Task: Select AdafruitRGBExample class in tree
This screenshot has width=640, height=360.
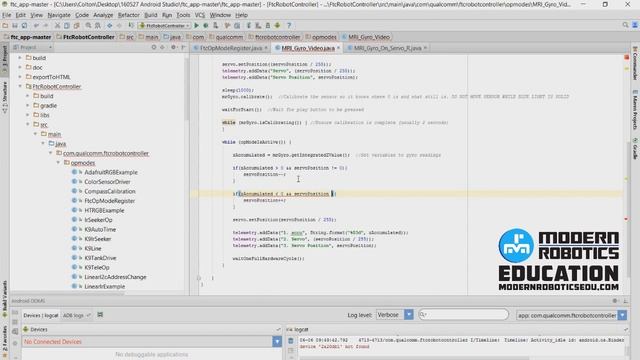Action: (x=111, y=172)
